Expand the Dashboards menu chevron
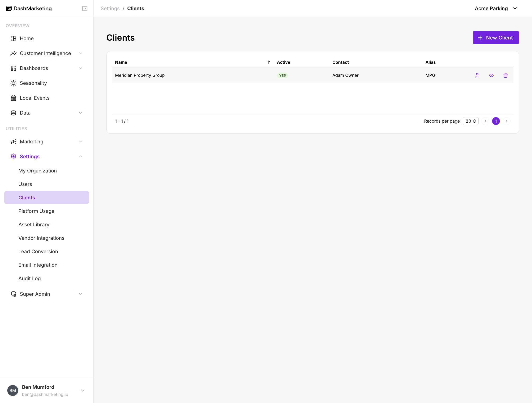532x403 pixels. (x=81, y=68)
